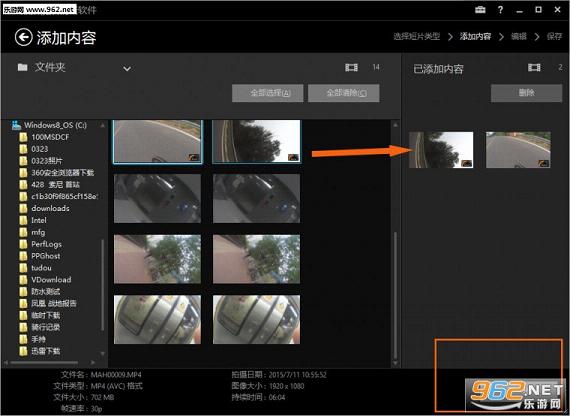Viewport: 570px width, 416px height.
Task: Click the duration value 06:04
Action: pyautogui.click(x=277, y=397)
